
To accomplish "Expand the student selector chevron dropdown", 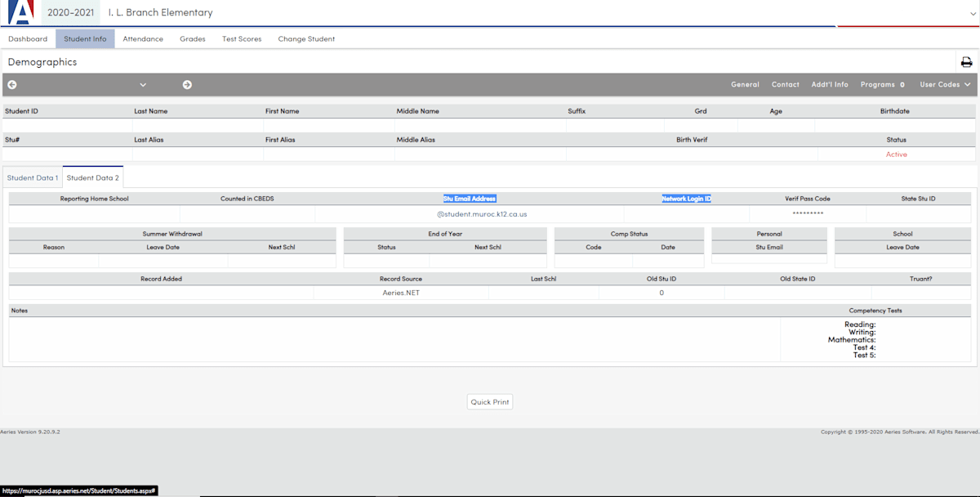I will point(143,85).
